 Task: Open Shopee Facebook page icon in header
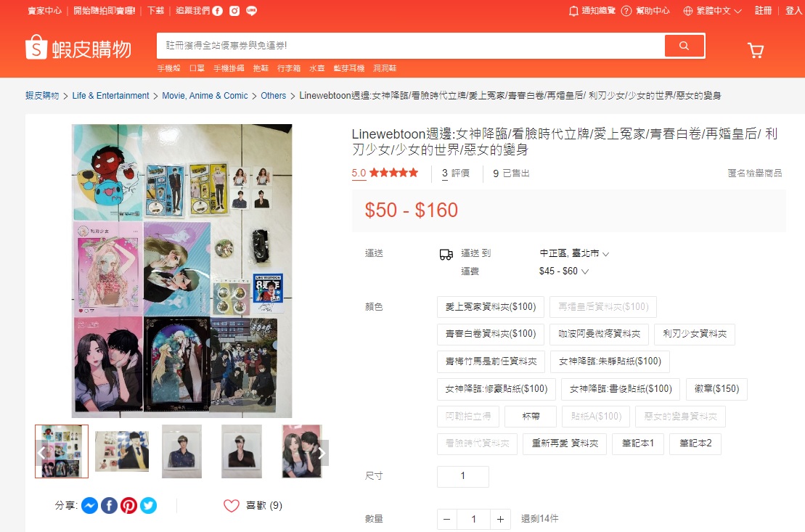coord(218,11)
